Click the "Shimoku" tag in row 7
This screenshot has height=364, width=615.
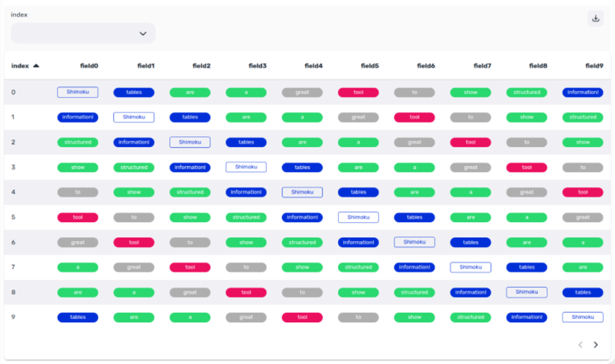click(471, 267)
